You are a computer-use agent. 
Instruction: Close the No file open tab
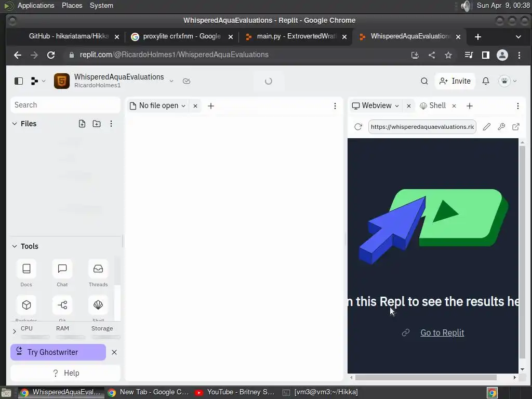(195, 106)
